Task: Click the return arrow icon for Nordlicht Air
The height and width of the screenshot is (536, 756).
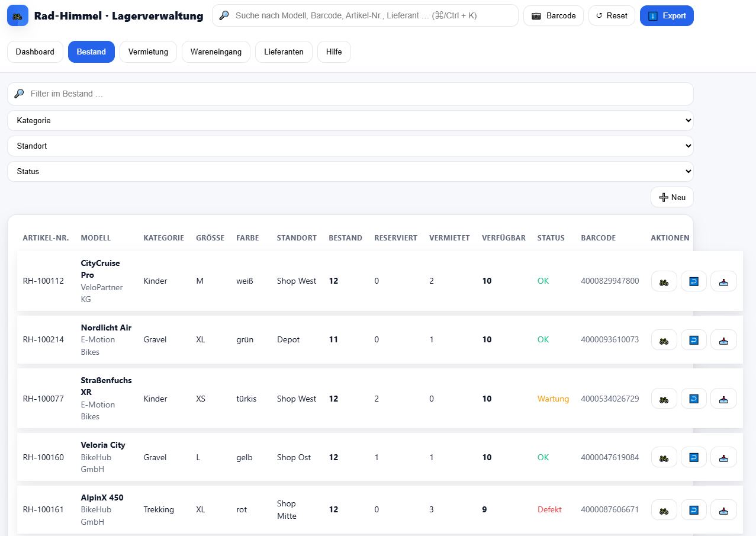Action: click(693, 340)
